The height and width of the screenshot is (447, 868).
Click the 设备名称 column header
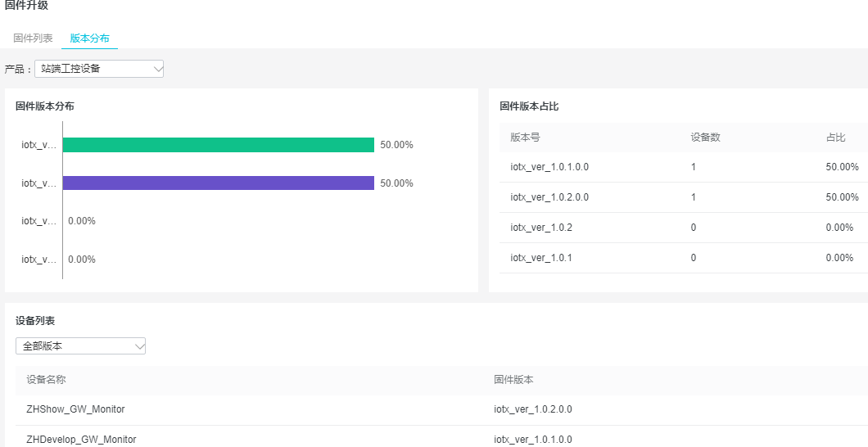click(x=46, y=380)
